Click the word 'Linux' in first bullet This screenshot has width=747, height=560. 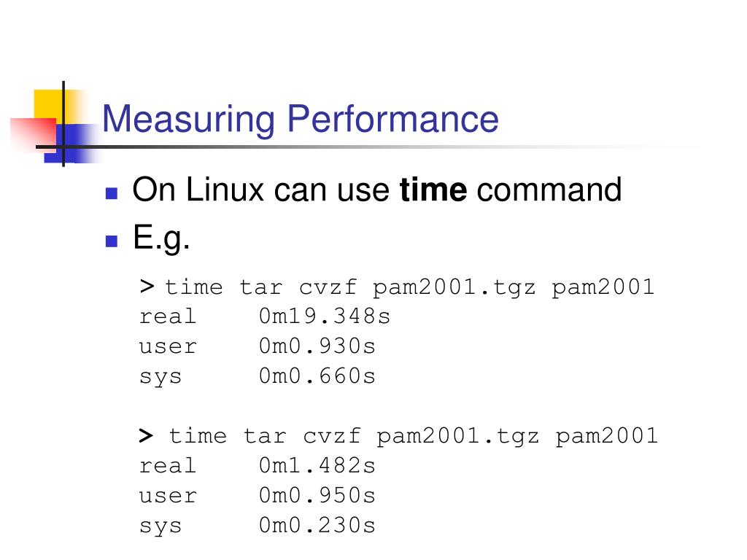[x=225, y=190]
